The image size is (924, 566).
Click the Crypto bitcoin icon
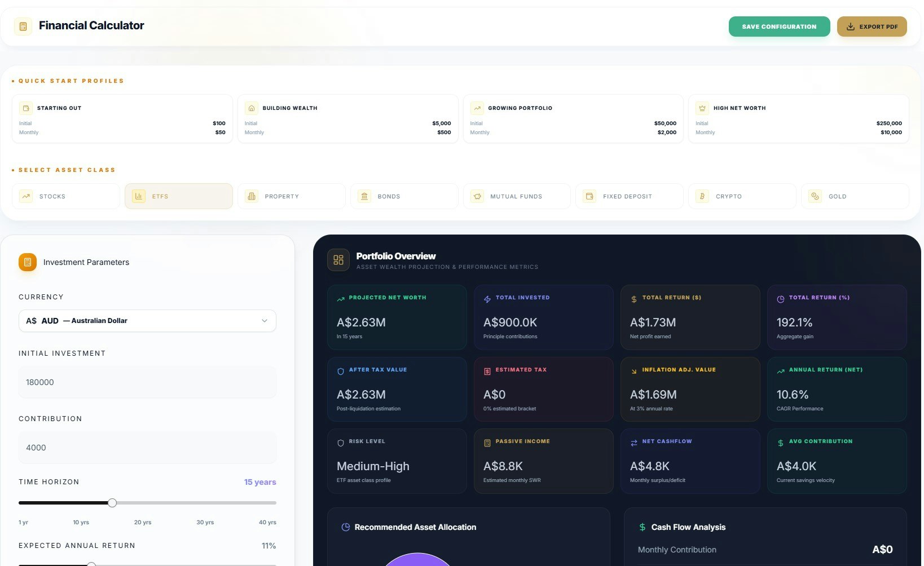[702, 196]
